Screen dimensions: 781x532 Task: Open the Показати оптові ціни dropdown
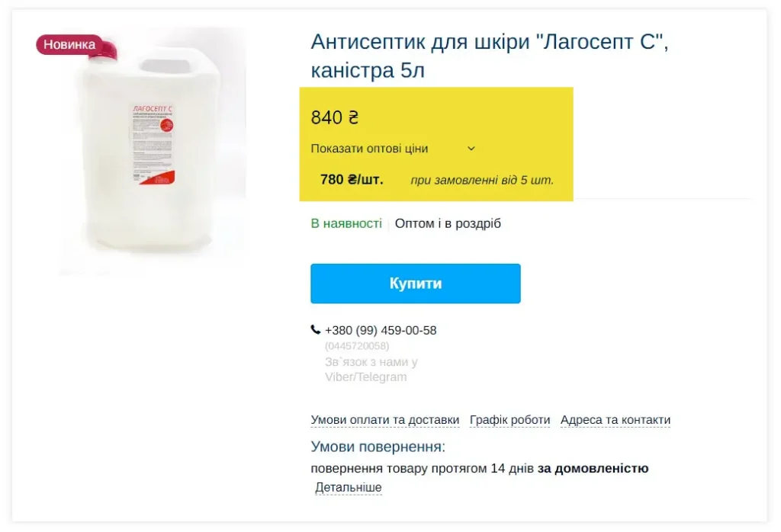(393, 149)
